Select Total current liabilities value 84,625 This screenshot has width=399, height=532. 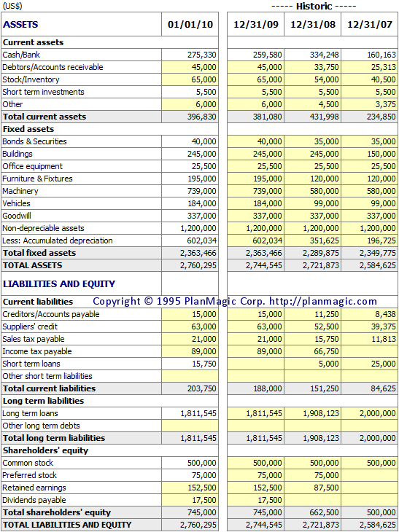[x=370, y=388]
